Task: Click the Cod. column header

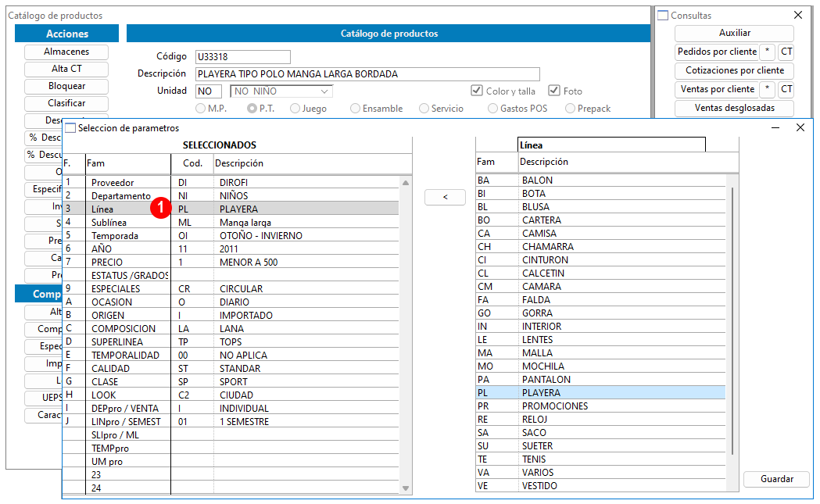Action: (192, 163)
